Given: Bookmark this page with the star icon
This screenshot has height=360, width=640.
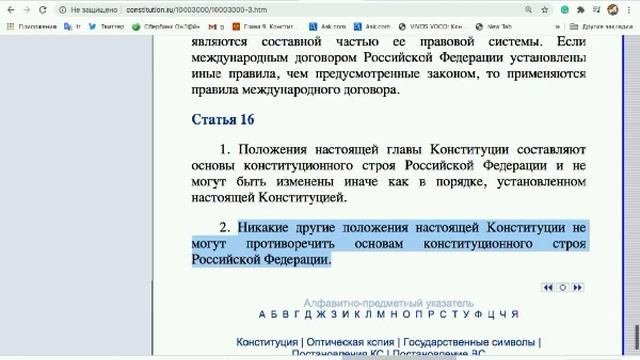Looking at the screenshot, I should point(544,10).
